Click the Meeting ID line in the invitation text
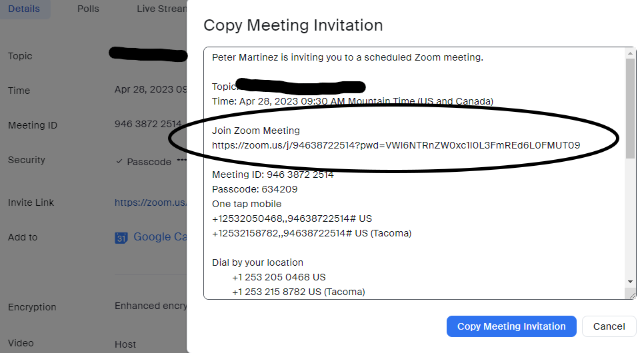 coord(273,175)
